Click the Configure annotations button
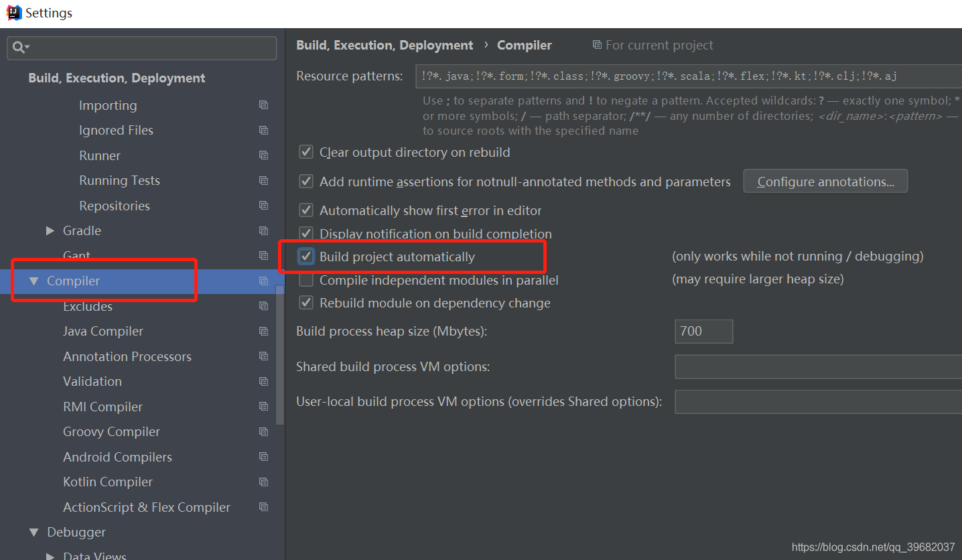The width and height of the screenshot is (962, 560). coord(825,182)
